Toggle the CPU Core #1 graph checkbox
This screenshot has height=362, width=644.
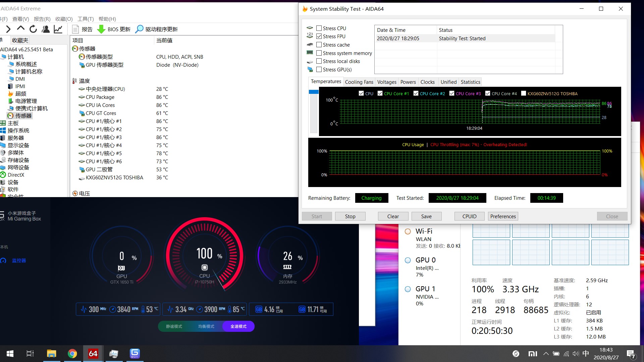(380, 93)
